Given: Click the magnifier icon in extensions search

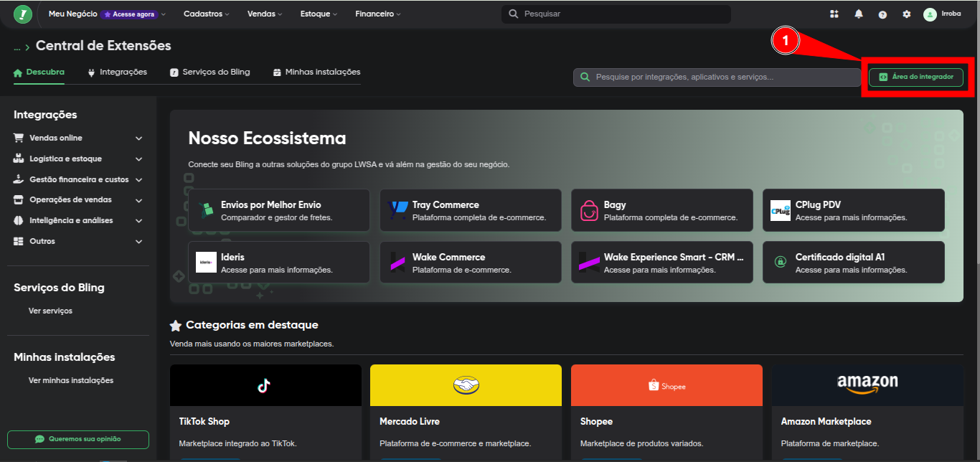Looking at the screenshot, I should tap(585, 77).
